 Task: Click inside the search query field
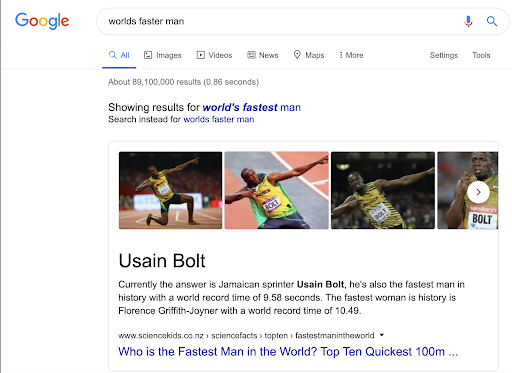[x=280, y=21]
